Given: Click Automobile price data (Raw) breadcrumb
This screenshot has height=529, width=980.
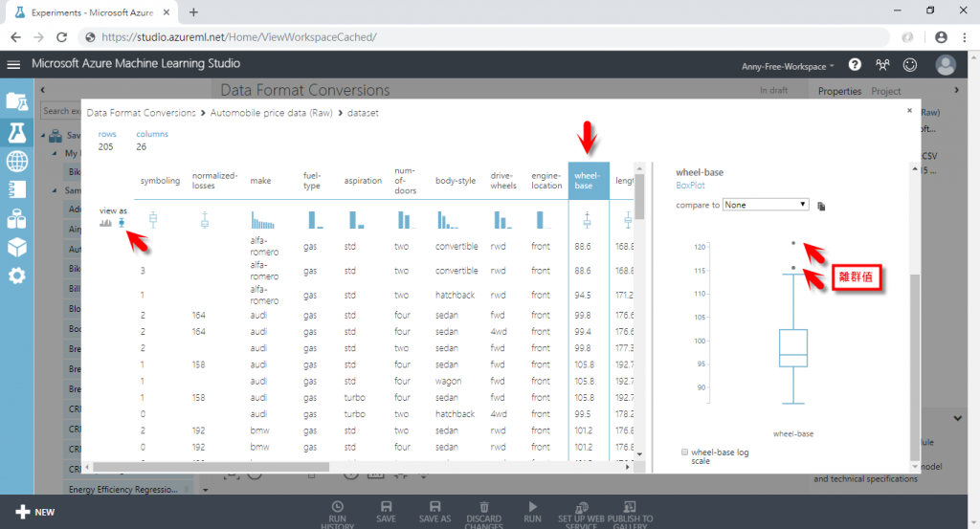Looking at the screenshot, I should pos(271,113).
